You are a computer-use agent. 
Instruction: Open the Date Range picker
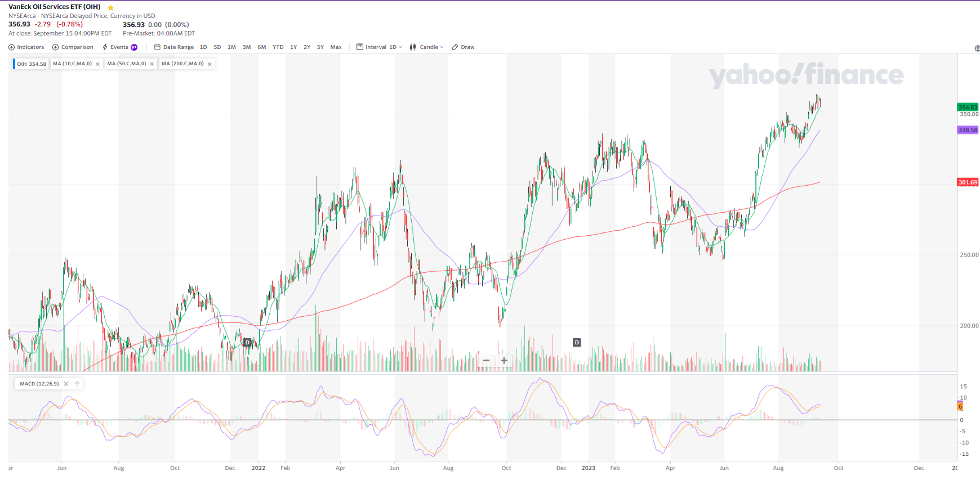[x=174, y=47]
